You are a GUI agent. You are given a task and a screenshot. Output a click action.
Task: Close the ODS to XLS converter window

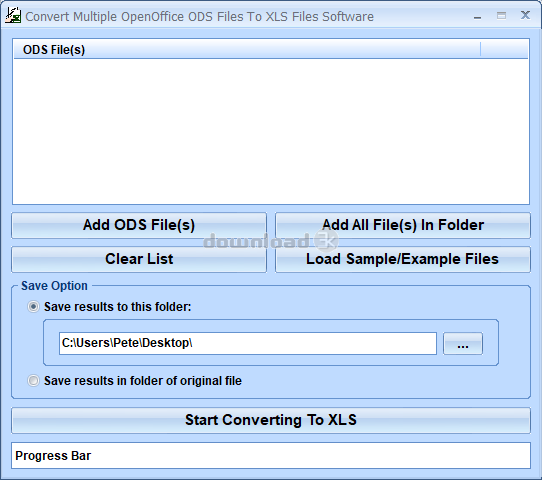pos(525,15)
